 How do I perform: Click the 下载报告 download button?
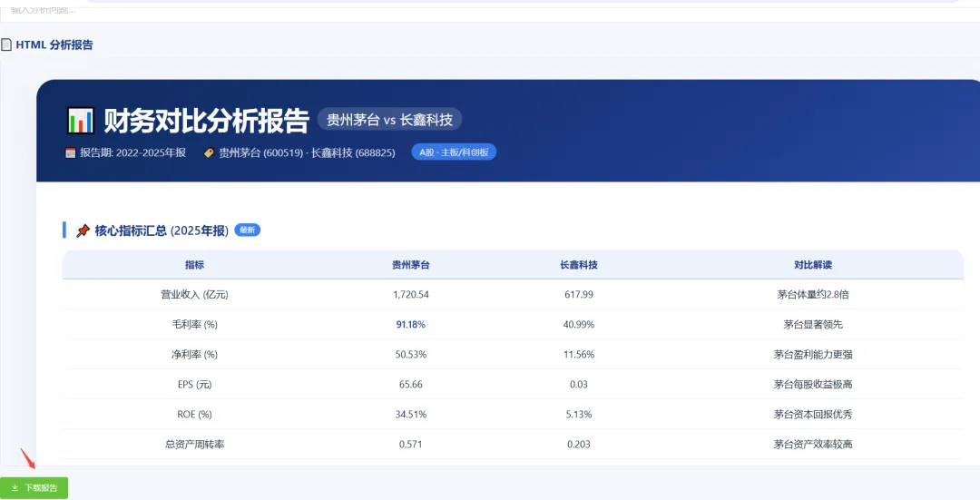[x=34, y=487]
